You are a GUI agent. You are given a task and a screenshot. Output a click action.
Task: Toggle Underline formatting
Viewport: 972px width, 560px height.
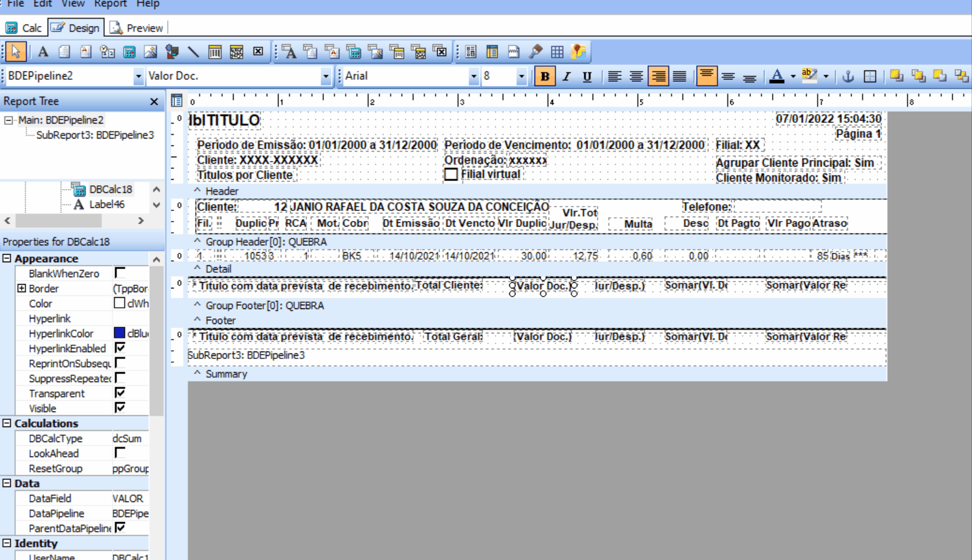(587, 76)
